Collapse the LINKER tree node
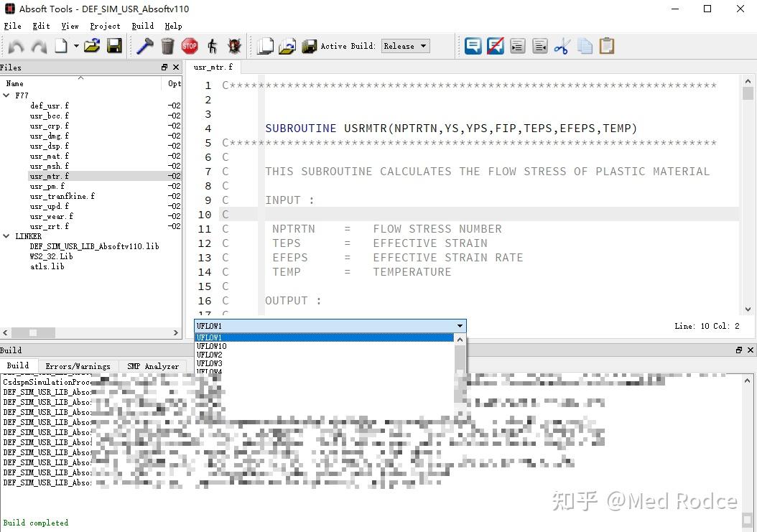Screen dimensions: 757x532 [7, 236]
